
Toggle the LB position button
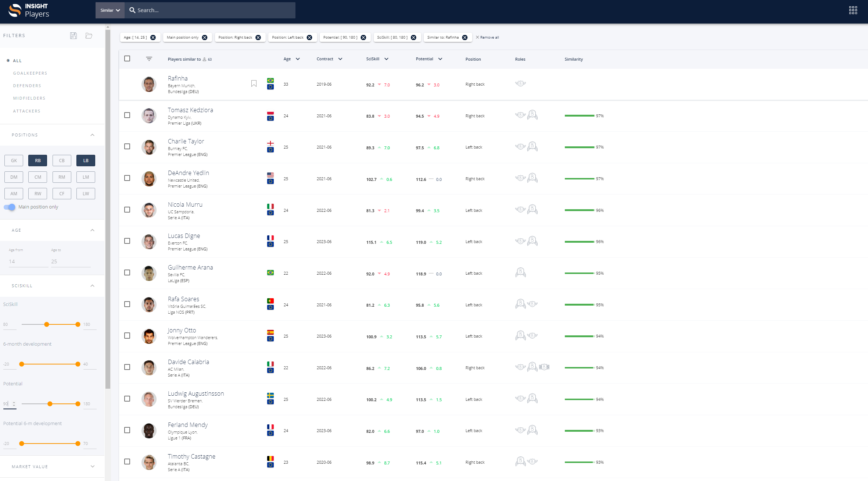point(86,160)
